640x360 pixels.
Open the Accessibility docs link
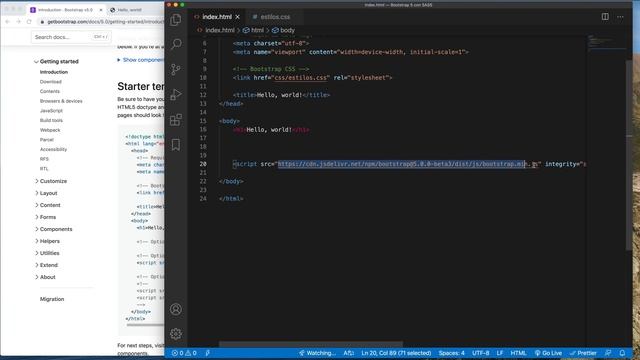pos(53,149)
